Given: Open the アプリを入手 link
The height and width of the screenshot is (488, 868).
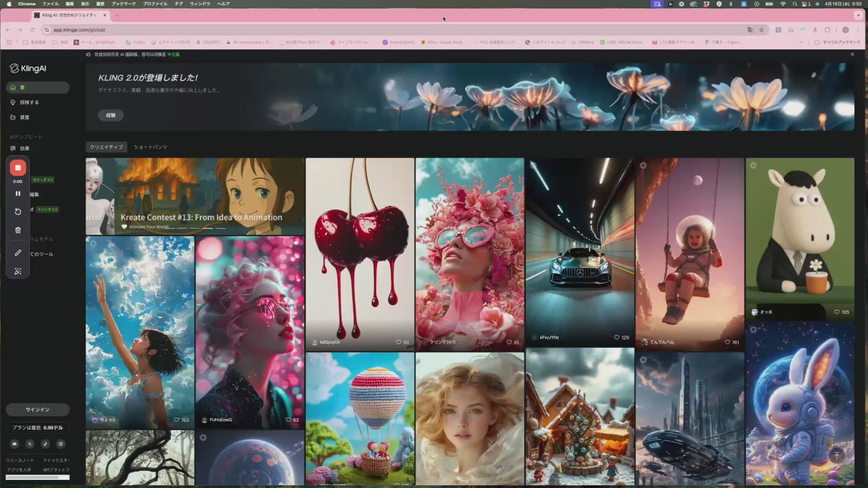Looking at the screenshot, I should tap(19, 470).
